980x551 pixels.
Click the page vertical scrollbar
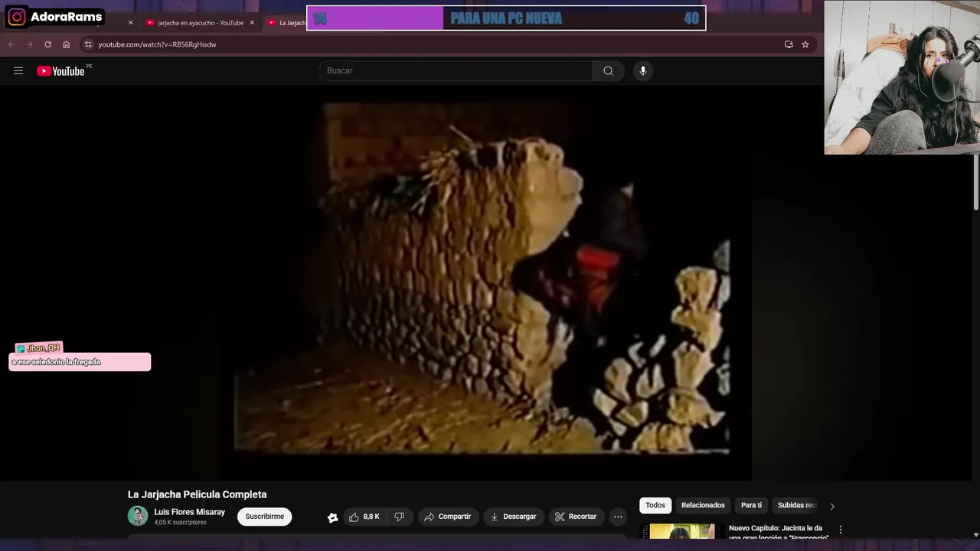pyautogui.click(x=975, y=182)
